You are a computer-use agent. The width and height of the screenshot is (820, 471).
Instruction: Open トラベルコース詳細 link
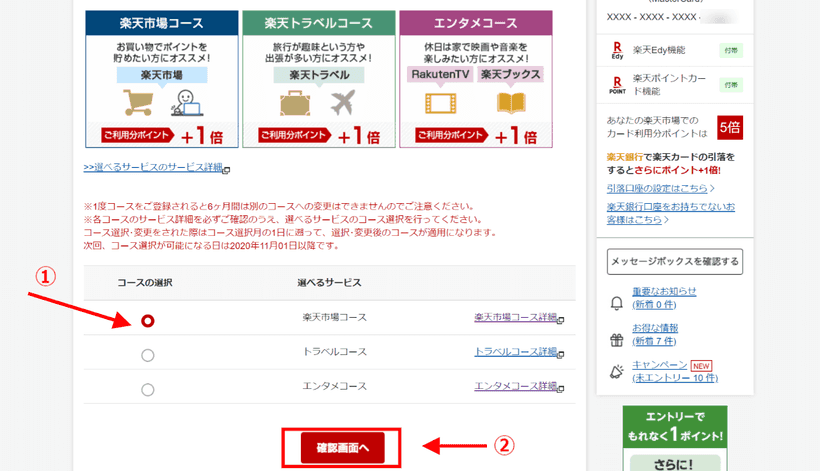pyautogui.click(x=515, y=352)
